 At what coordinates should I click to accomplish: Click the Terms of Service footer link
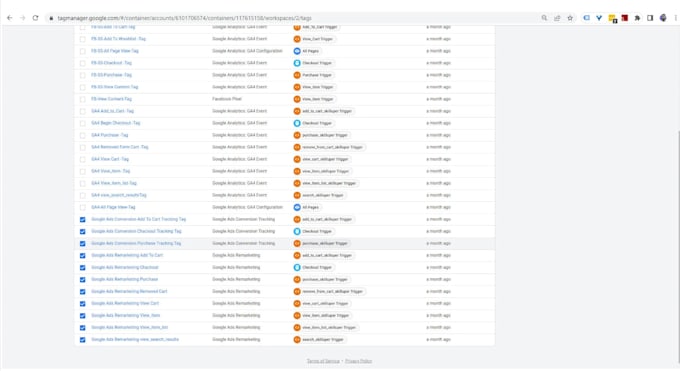pos(323,361)
